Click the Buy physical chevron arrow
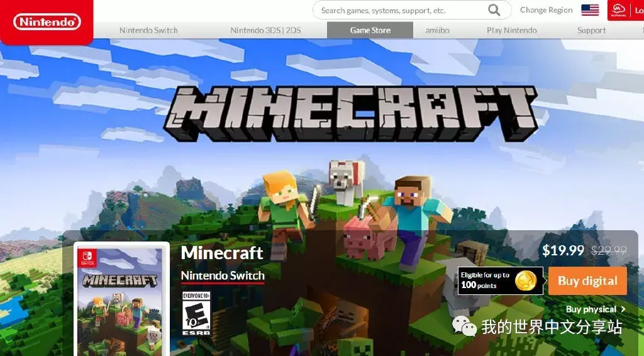644x356 pixels. click(623, 309)
